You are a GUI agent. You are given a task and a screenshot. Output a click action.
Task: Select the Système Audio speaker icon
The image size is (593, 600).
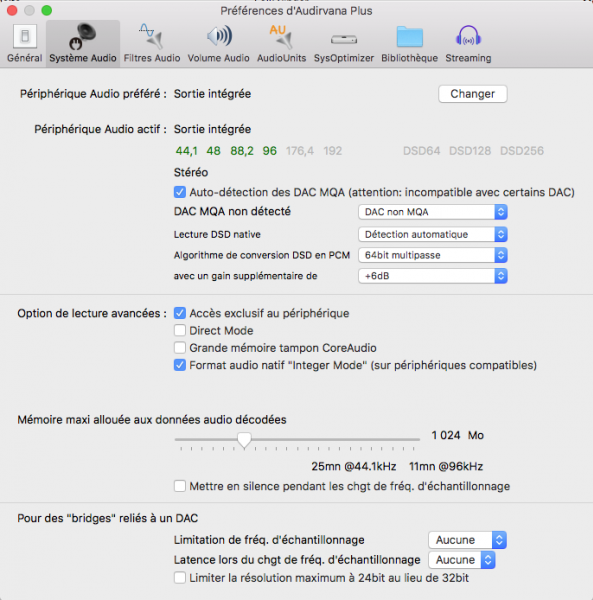tap(83, 36)
